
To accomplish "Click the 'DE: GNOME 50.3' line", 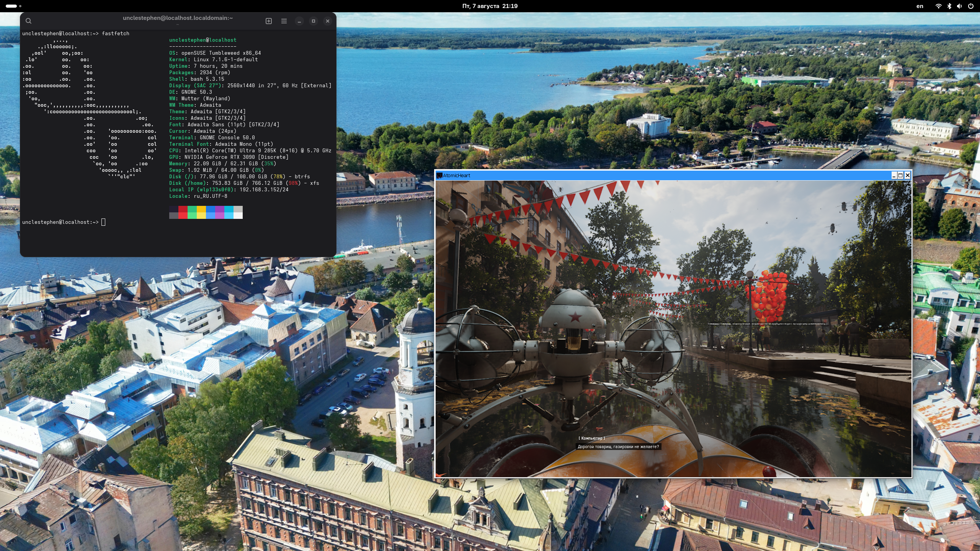I will point(191,92).
